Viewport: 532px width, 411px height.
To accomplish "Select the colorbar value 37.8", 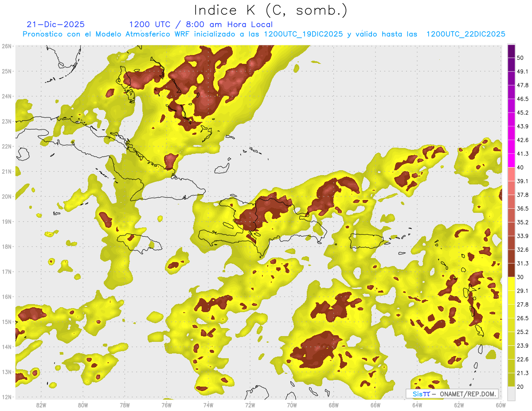I will coord(523,195).
